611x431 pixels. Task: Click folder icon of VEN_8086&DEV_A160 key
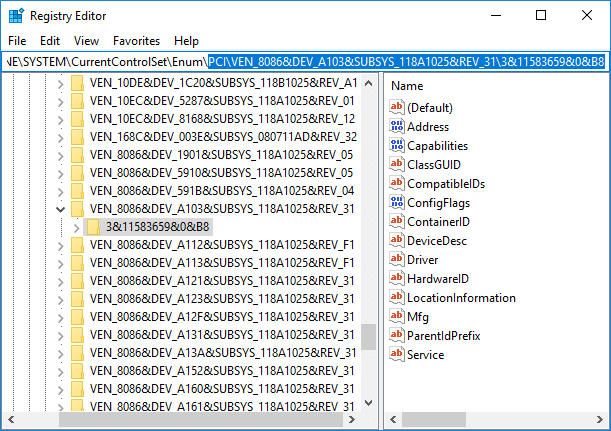click(x=77, y=389)
